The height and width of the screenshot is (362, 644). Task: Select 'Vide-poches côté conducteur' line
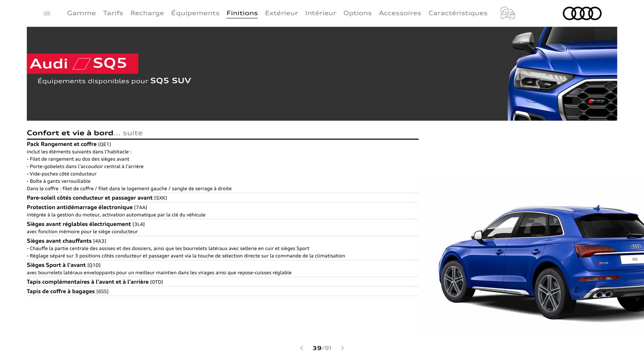point(62,174)
